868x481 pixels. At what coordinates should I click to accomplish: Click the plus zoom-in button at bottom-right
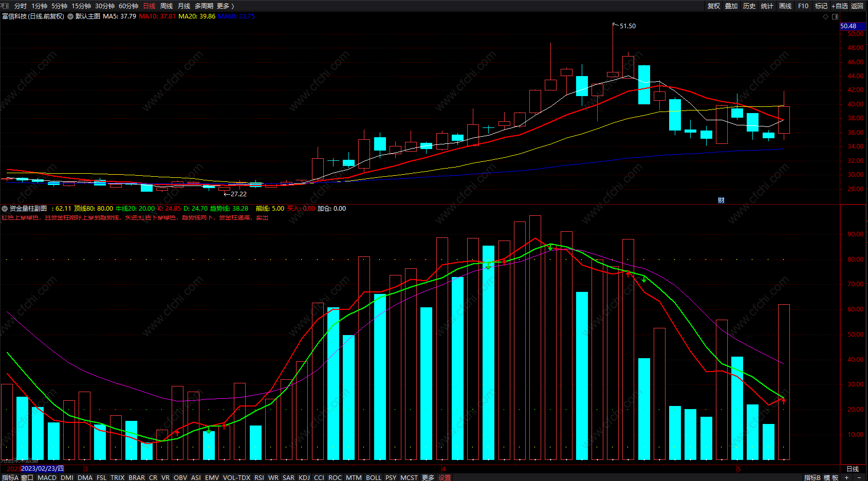click(x=847, y=477)
